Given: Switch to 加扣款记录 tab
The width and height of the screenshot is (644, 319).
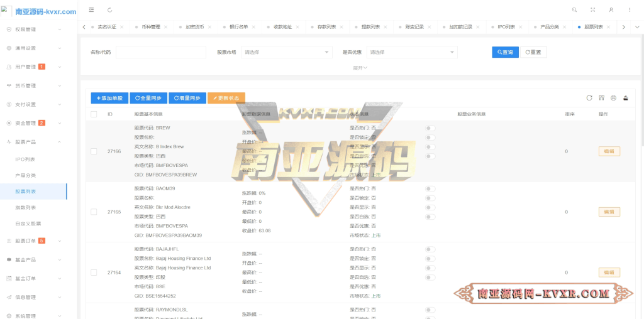Looking at the screenshot, I should tap(460, 27).
